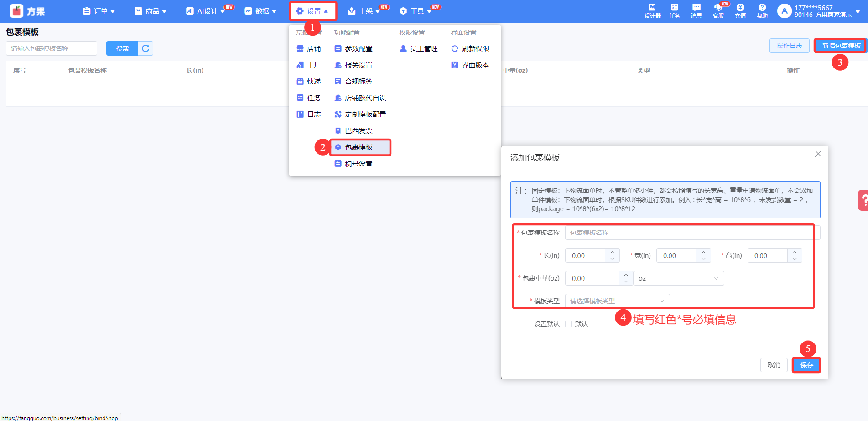Increase the 长(in) value with up arrow
The image size is (868, 421).
pos(612,252)
